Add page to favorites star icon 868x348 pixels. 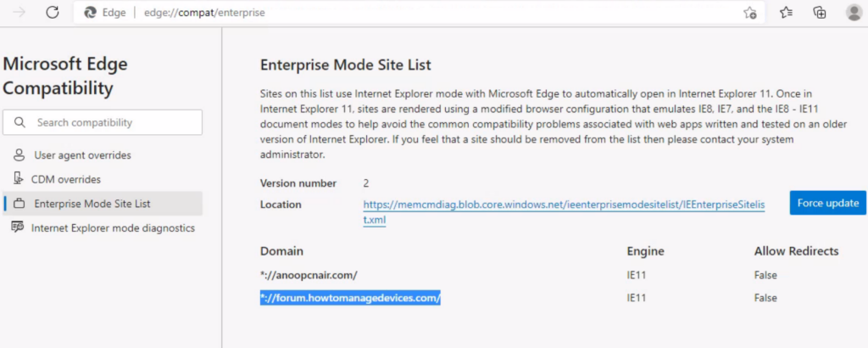[749, 12]
